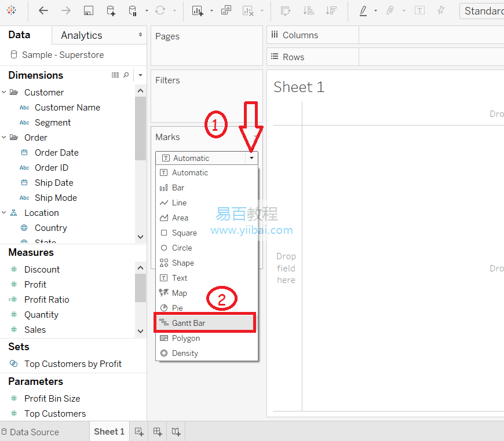Select the Segment dimension
504x441 pixels.
click(53, 122)
